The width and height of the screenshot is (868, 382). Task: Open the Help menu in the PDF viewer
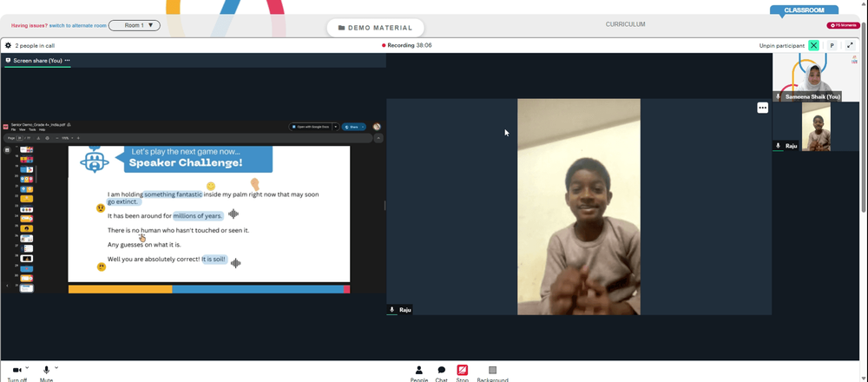click(x=42, y=129)
